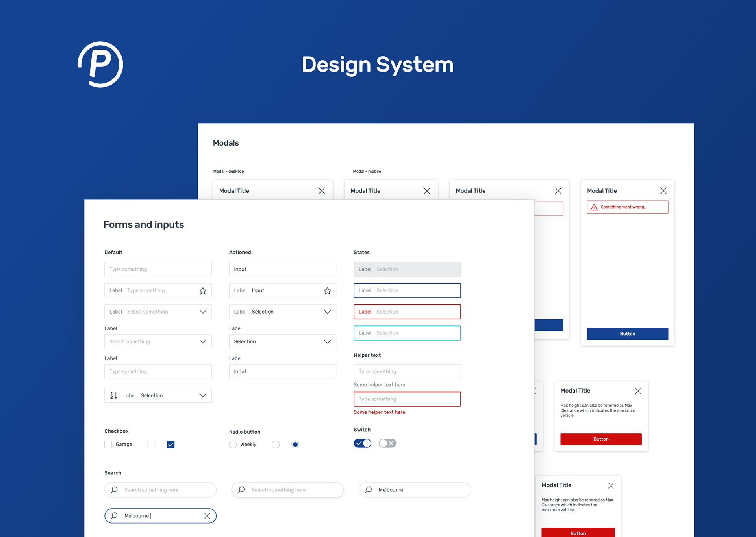Screen dimensions: 756x537
Task: Uncheck the blue checked checkbox
Action: pyautogui.click(x=170, y=444)
